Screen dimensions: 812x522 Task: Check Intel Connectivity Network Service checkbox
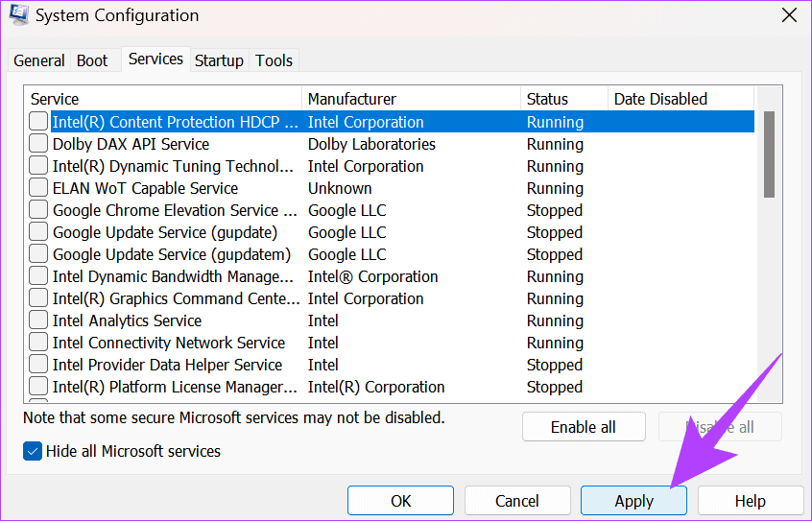[38, 343]
